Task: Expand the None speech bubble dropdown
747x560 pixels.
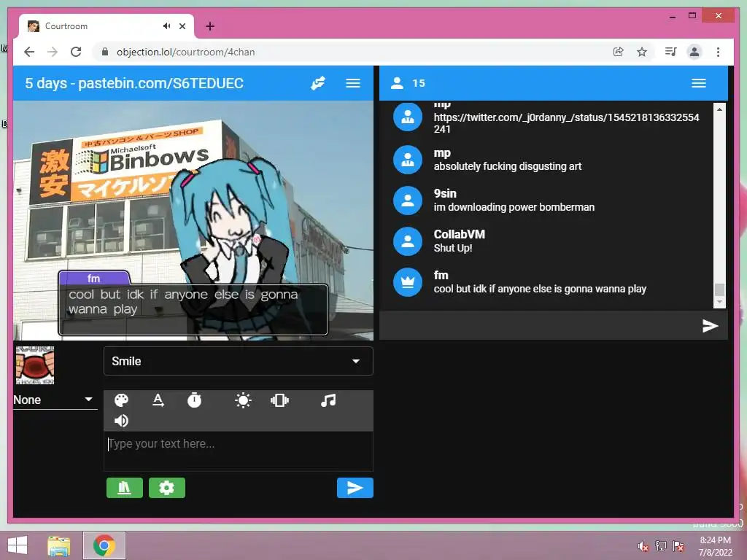Action: point(55,400)
